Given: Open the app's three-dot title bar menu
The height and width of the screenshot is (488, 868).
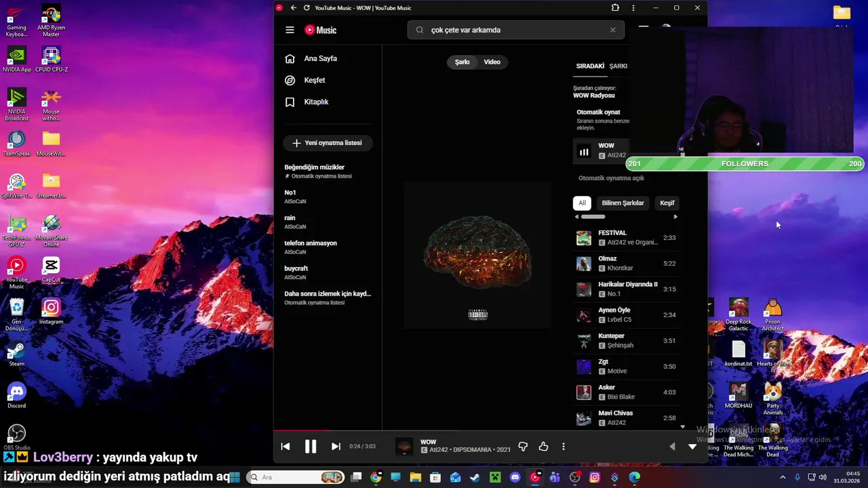Looking at the screenshot, I should tap(633, 7).
